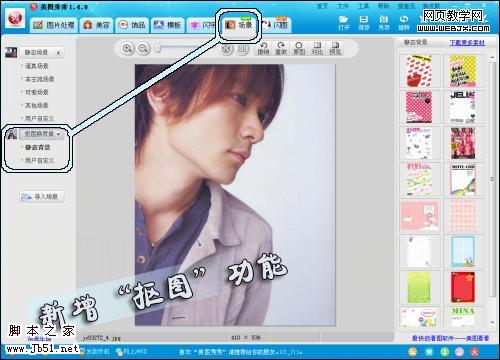Open the 帮助 help menu
This screenshot has width=500, height=360.
tap(384, 6)
